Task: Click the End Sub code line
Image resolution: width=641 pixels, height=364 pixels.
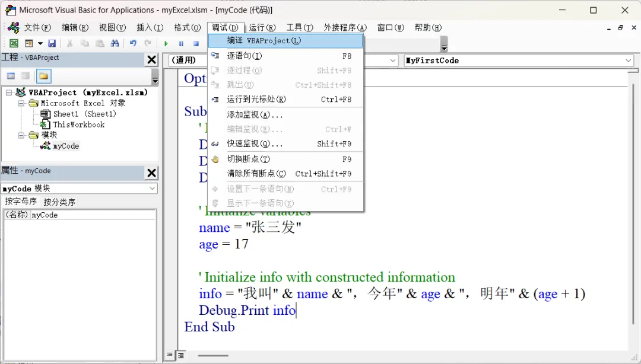Action: click(210, 327)
